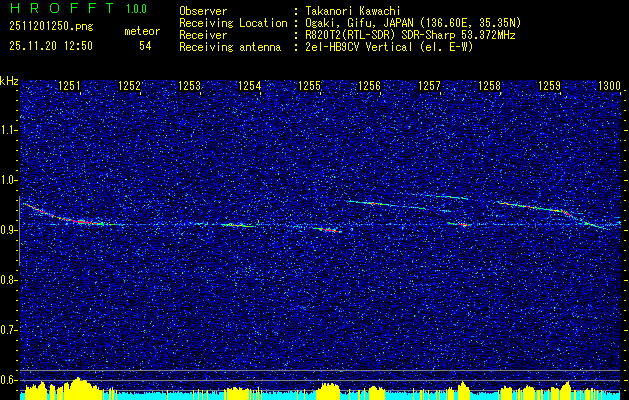Click the meteor echo trace near 1254

[238, 225]
